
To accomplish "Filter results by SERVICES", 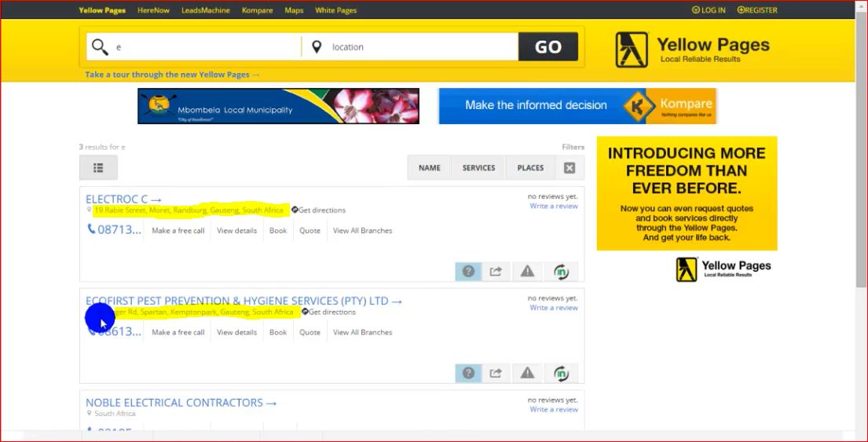I will (479, 168).
